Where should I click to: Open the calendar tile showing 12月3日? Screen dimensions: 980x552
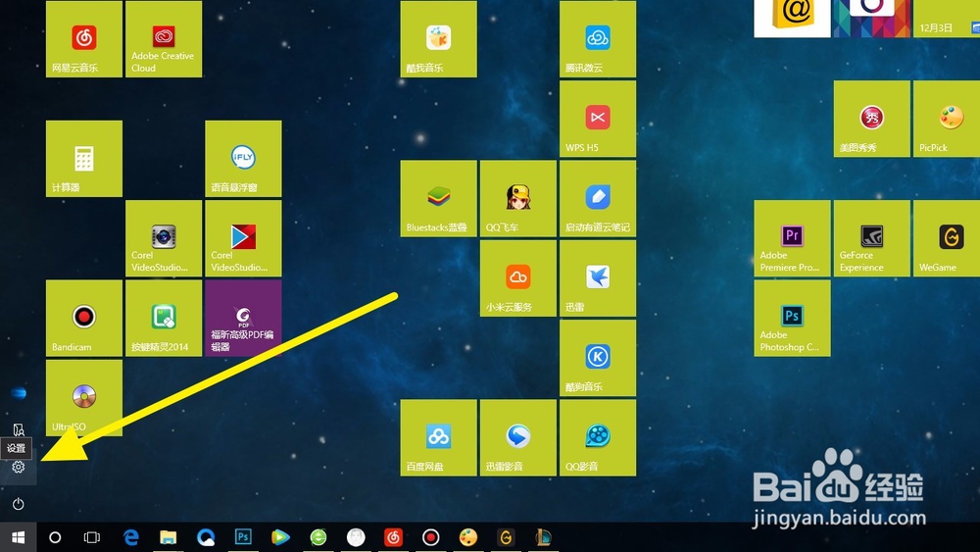pos(947,19)
